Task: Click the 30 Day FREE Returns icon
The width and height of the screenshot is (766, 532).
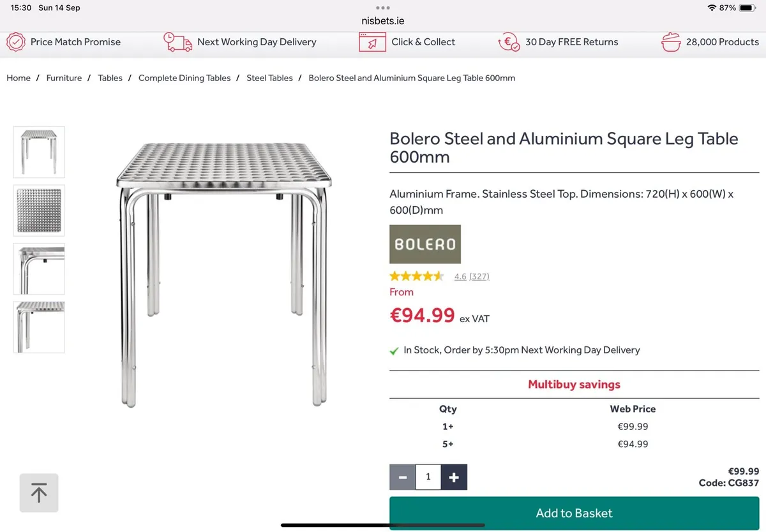Action: [509, 42]
